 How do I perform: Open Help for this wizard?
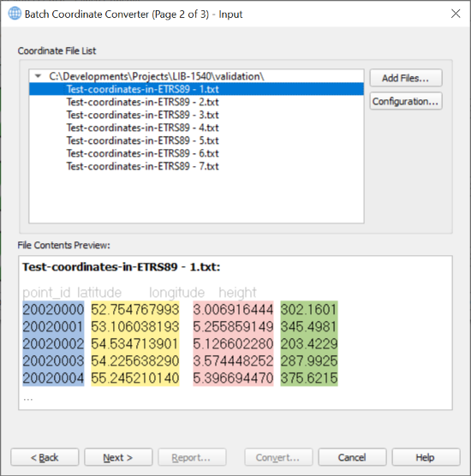pyautogui.click(x=426, y=457)
